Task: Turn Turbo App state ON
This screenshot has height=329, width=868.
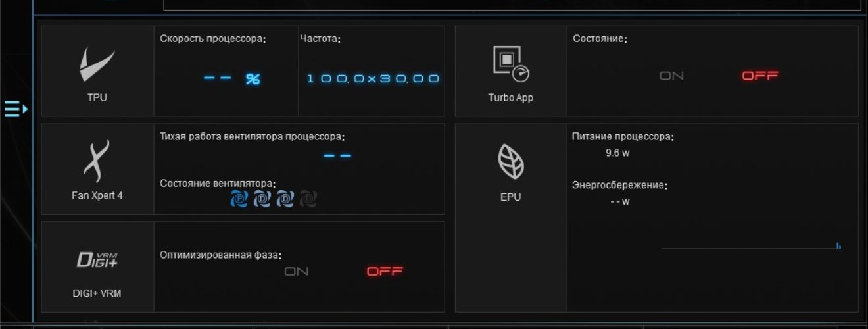Action: point(671,76)
